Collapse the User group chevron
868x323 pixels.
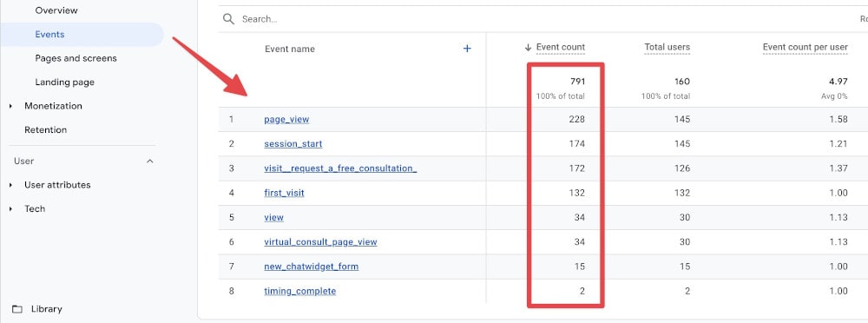[x=149, y=161]
